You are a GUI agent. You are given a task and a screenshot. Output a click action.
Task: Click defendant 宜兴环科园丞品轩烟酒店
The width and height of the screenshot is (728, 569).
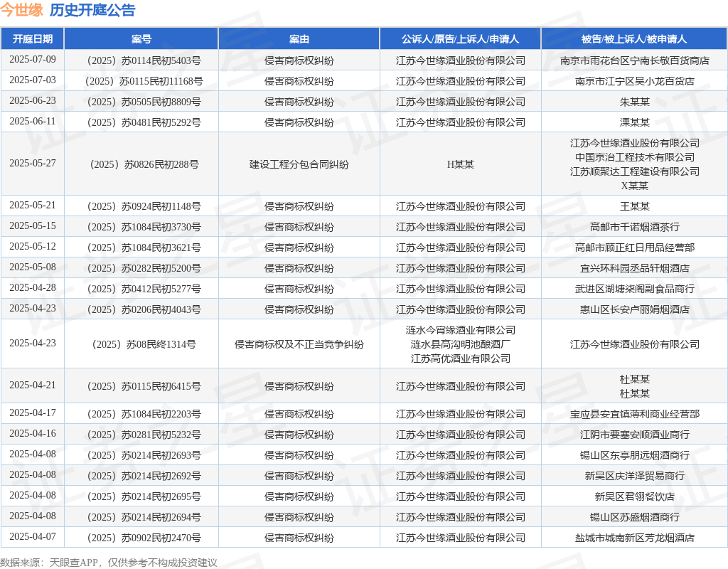635,268
